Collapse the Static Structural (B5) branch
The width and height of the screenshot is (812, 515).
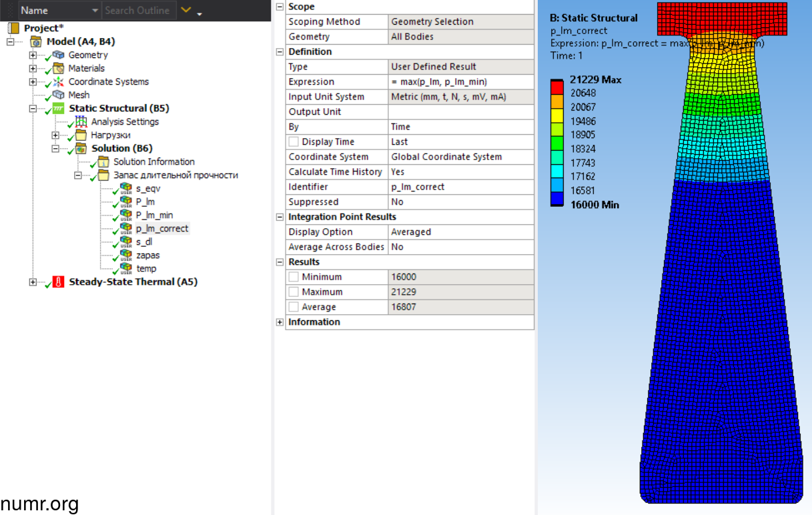pyautogui.click(x=33, y=109)
